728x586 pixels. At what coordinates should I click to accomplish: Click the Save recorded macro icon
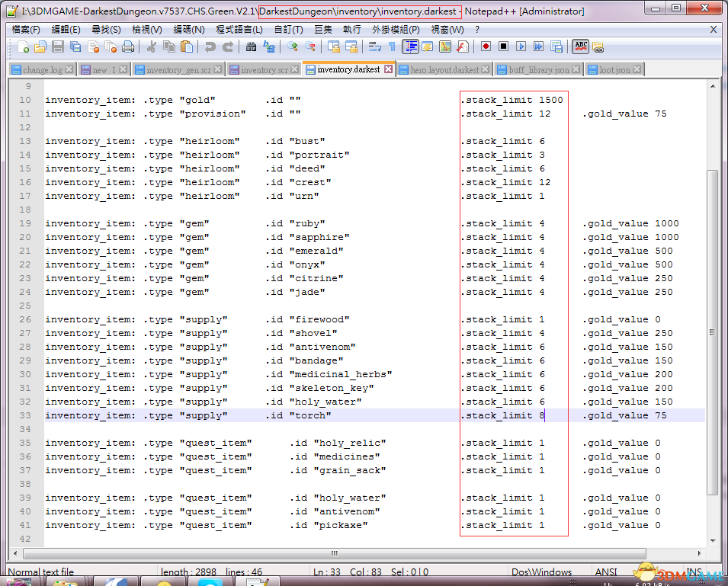556,46
